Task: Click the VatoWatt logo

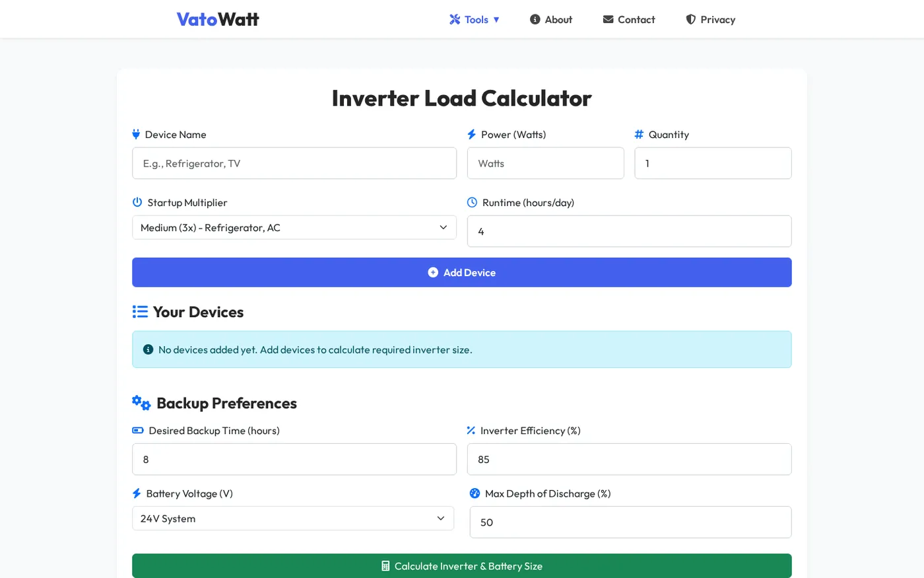Action: point(218,19)
